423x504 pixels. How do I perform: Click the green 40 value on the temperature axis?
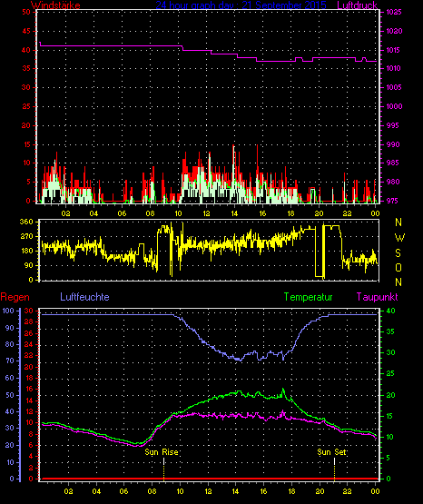(x=390, y=311)
